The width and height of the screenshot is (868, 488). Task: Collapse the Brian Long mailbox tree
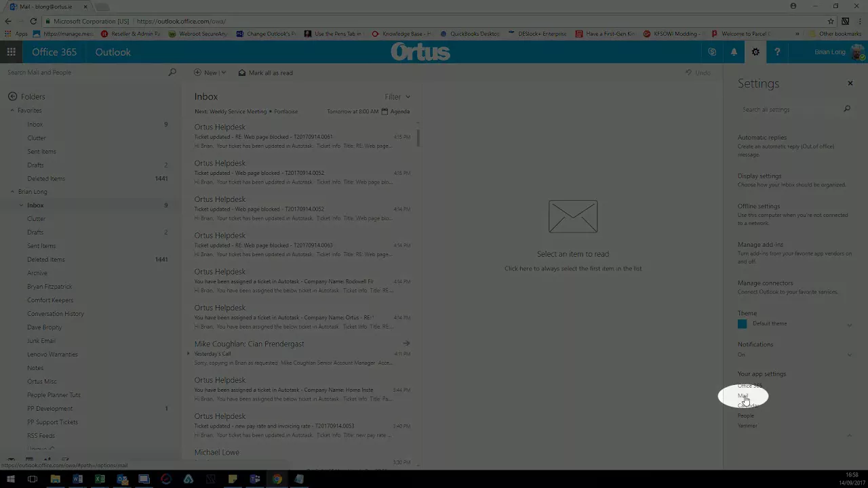pos(12,192)
